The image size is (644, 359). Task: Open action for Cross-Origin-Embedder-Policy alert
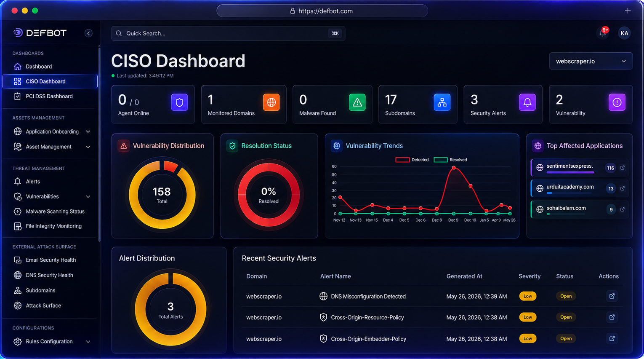612,338
